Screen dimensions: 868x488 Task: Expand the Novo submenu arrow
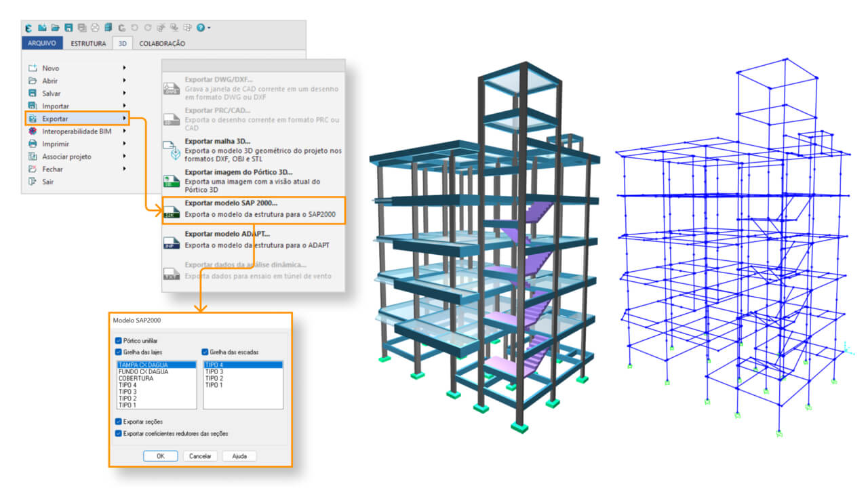click(x=125, y=68)
